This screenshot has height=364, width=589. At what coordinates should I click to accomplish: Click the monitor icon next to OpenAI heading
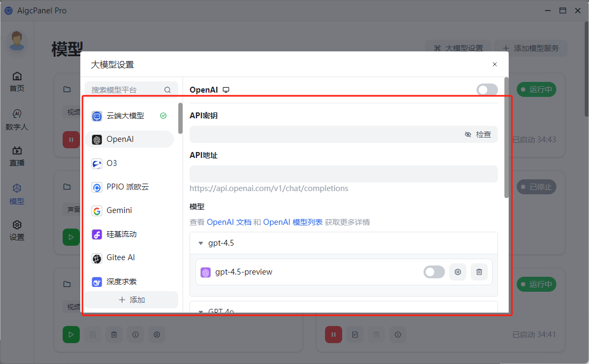point(226,90)
